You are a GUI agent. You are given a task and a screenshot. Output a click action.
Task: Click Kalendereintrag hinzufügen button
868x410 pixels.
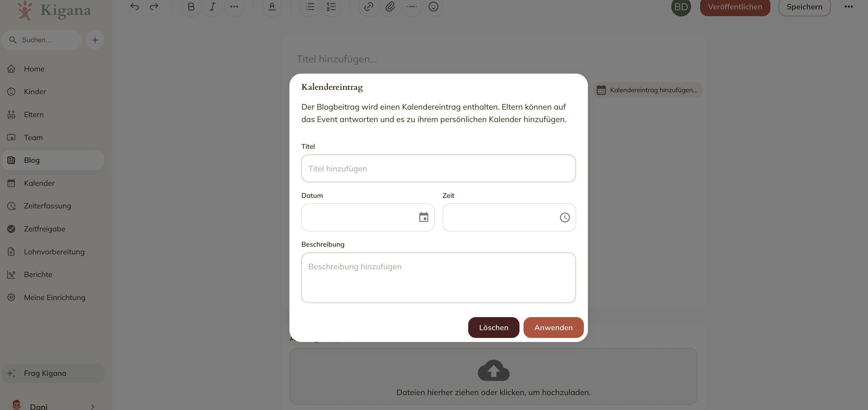(x=648, y=90)
